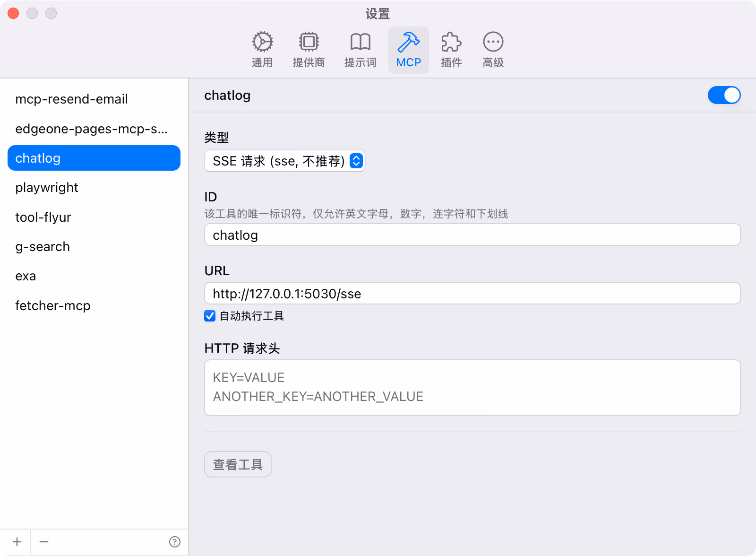This screenshot has width=756, height=556.
Task: Open the 通用 general settings gear icon
Action: pyautogui.click(x=262, y=43)
